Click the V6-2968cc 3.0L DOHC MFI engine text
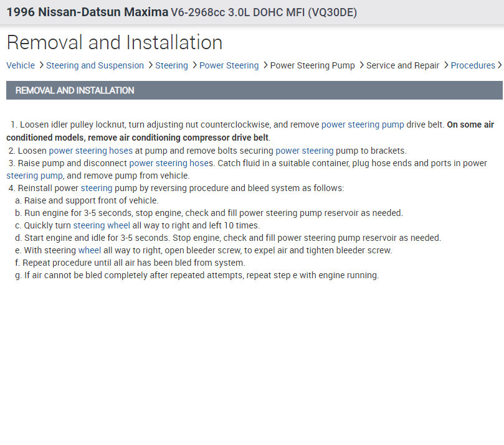This screenshot has height=445, width=504. click(x=264, y=12)
